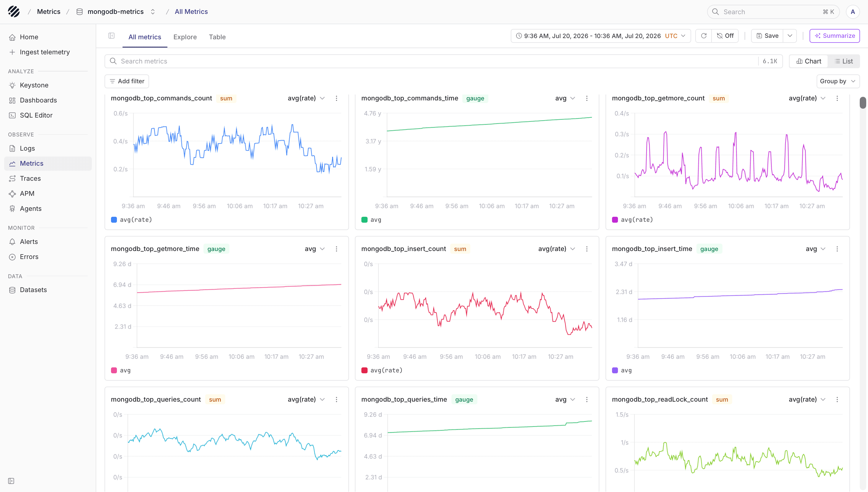Open the options menu for mongodb_top_commands_time
This screenshot has width=868, height=492.
(587, 98)
